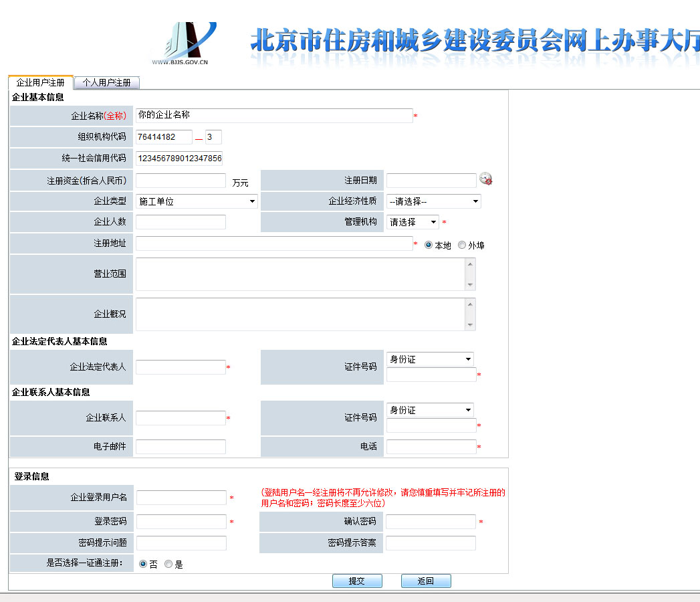This screenshot has height=602, width=700.
Task: Click the 万元 unit label
Action: 240,183
